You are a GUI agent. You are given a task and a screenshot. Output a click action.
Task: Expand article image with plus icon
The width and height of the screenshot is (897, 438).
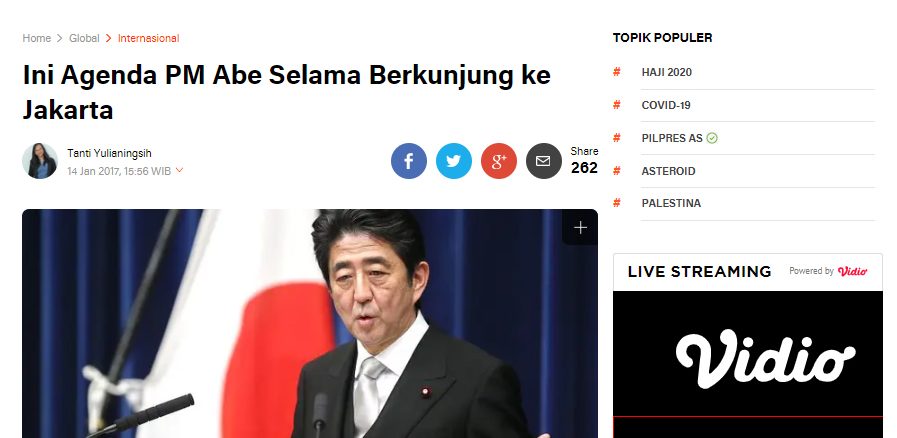(580, 228)
